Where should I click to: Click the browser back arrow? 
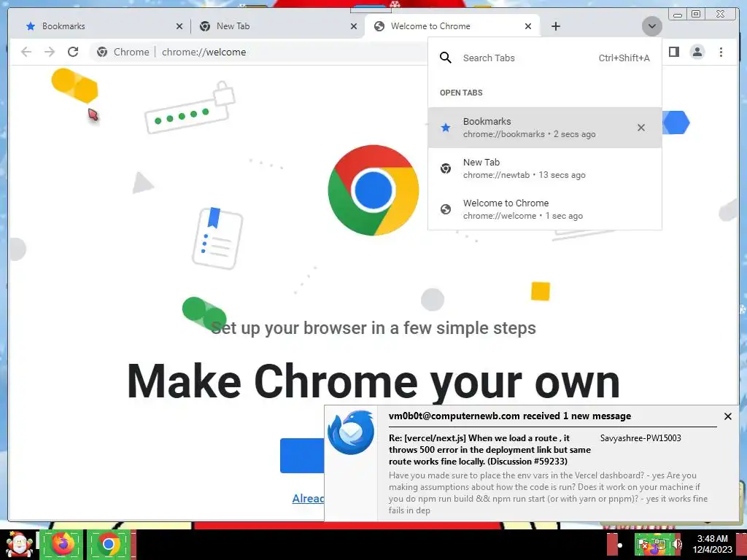[x=26, y=52]
